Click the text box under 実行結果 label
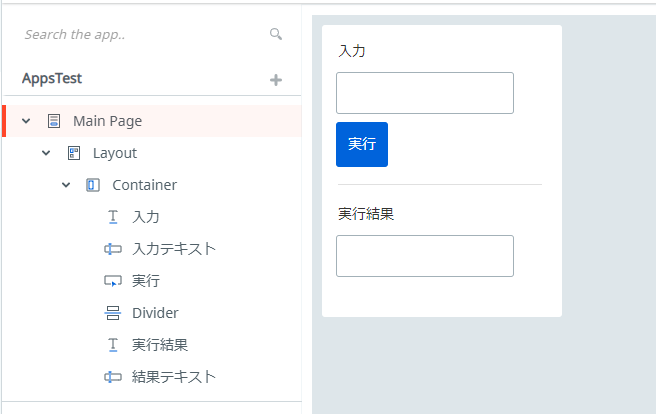Screen dimensions: 656x414 point(425,256)
